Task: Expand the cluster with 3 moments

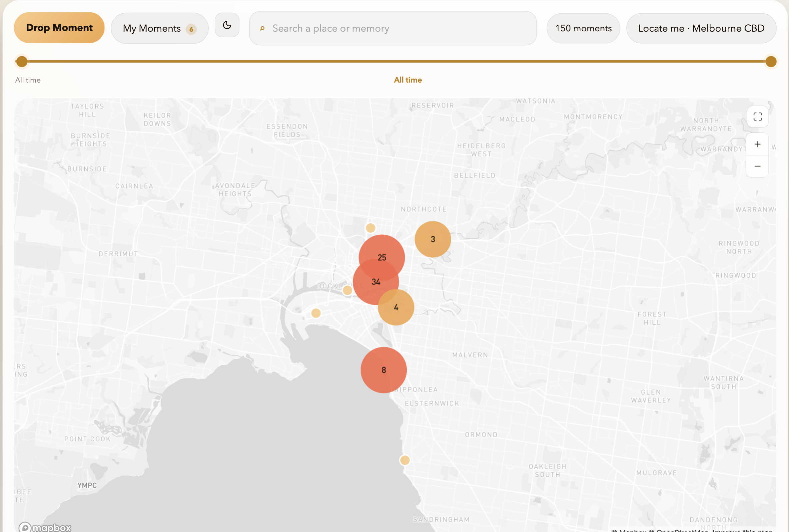Action: tap(433, 239)
